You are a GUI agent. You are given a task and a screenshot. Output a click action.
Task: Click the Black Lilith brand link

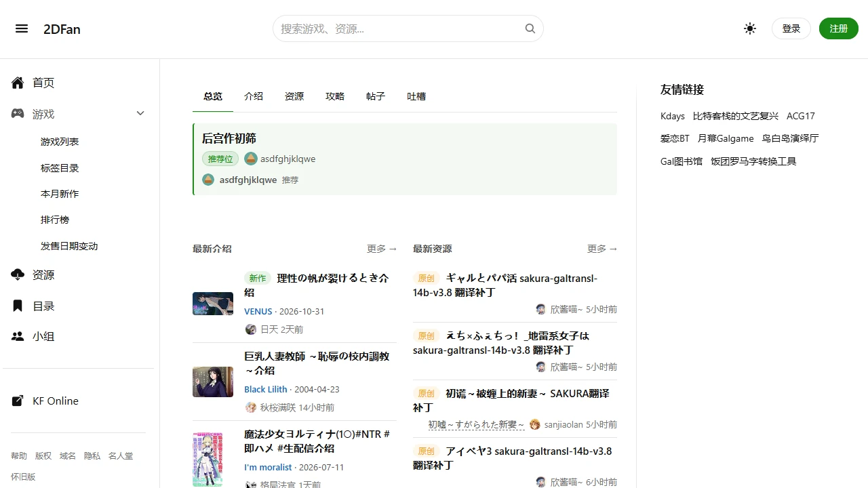click(x=266, y=390)
